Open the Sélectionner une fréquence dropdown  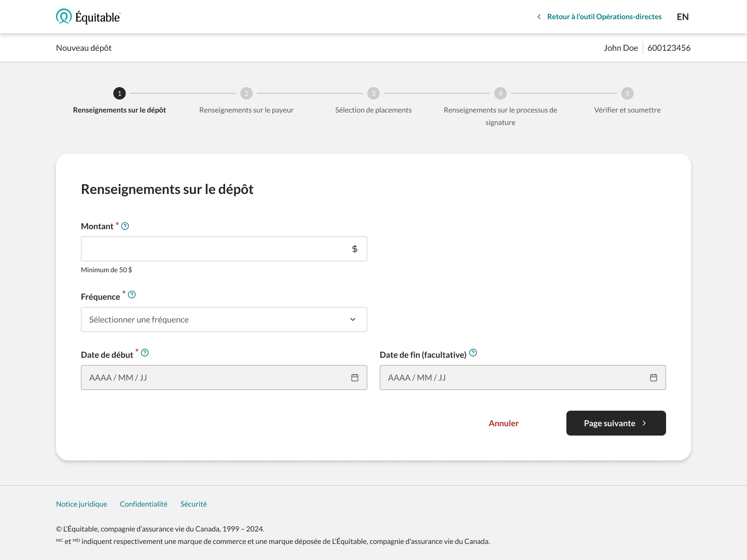[224, 319]
